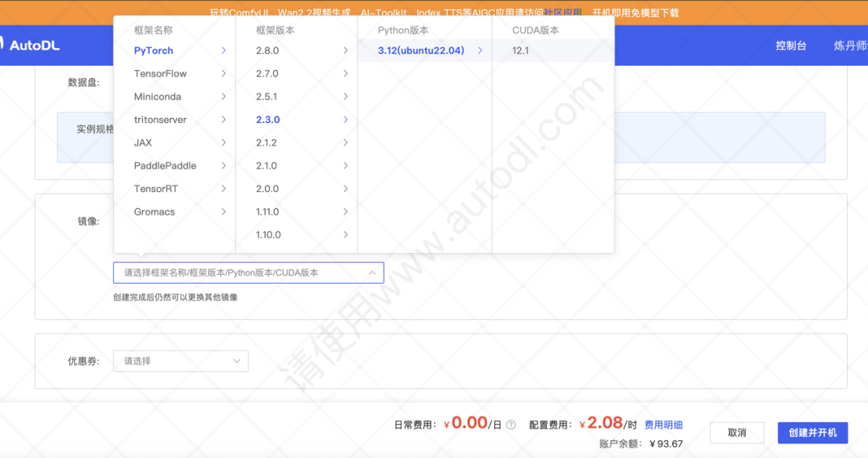Image resolution: width=868 pixels, height=458 pixels.
Task: Pick framework version 2.0.0
Action: (x=268, y=189)
